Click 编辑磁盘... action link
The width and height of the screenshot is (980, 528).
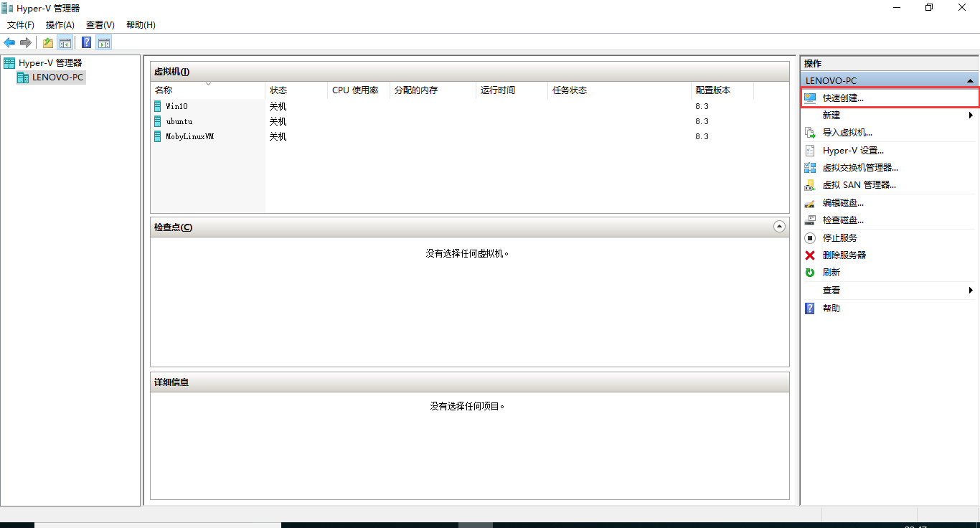[843, 203]
